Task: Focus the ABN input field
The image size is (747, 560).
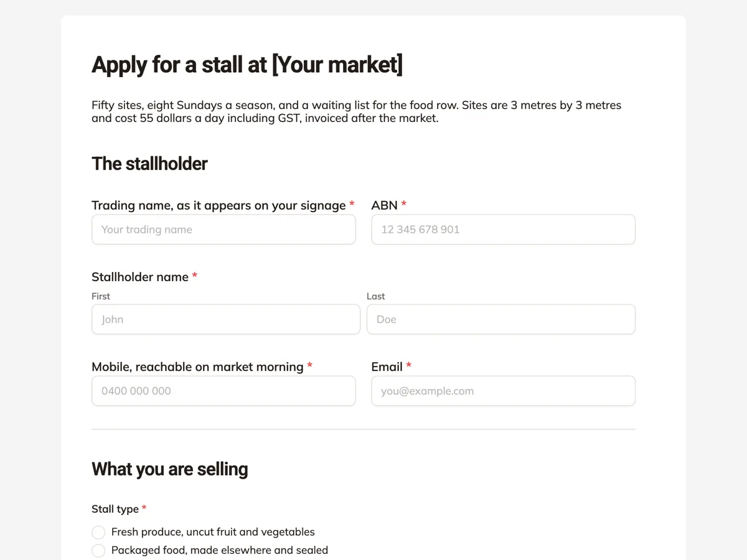Action: [503, 230]
